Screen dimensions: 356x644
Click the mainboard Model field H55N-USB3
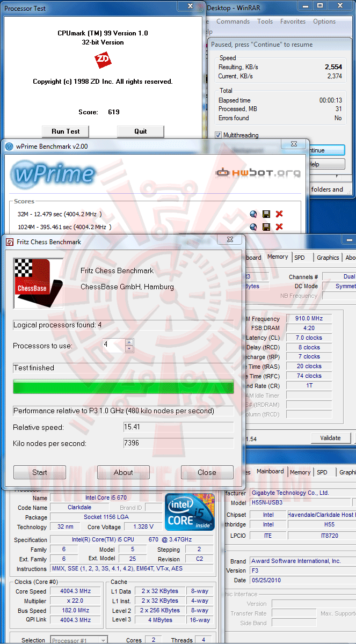pos(300,502)
